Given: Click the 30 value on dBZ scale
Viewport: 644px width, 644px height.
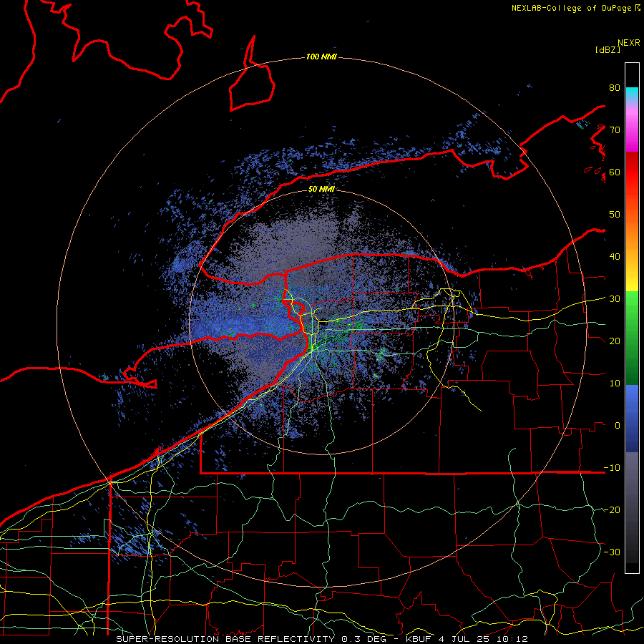Looking at the screenshot, I should click(x=615, y=299).
